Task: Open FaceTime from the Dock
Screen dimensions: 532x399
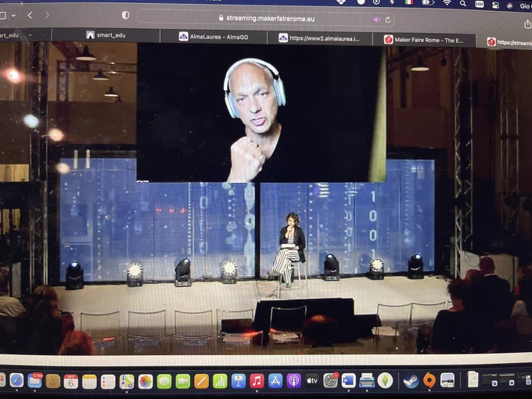Action: click(x=183, y=382)
